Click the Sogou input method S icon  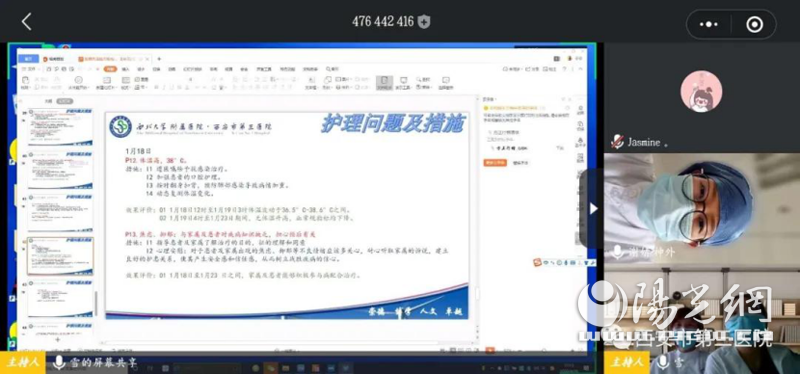tap(537, 262)
